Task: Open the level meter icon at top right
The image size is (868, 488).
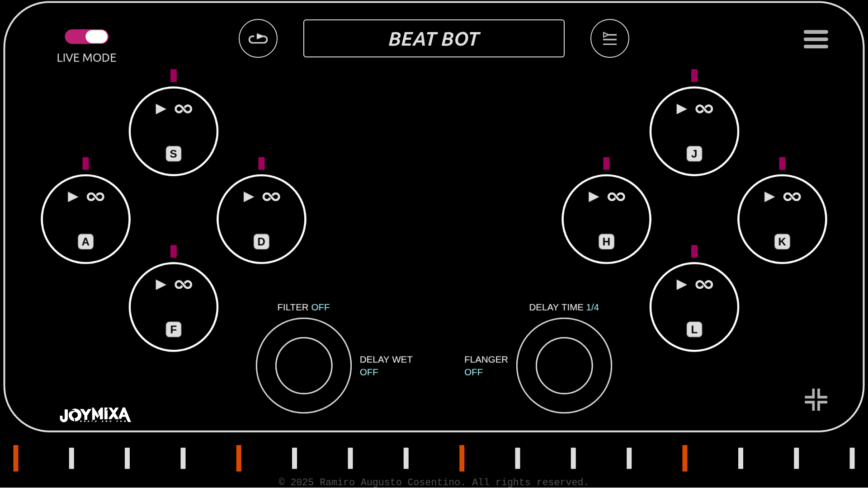Action: [x=609, y=38]
